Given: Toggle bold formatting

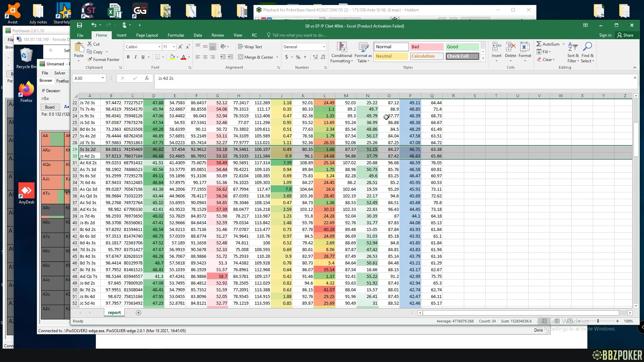Looking at the screenshot, I should coord(128,57).
